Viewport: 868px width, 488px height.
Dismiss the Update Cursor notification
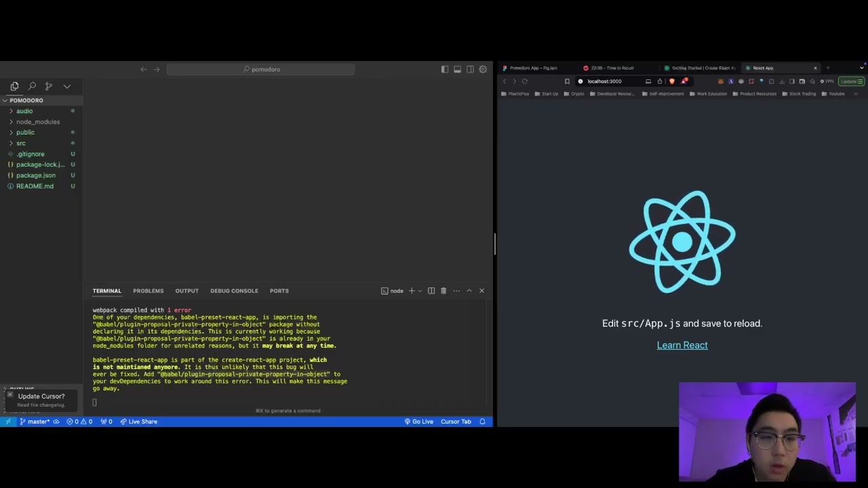tap(10, 395)
